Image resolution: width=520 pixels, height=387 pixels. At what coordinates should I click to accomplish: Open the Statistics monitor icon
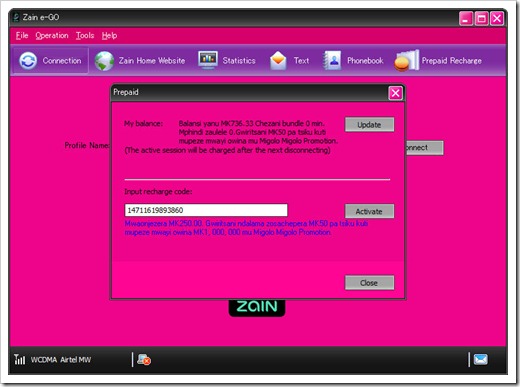(208, 60)
